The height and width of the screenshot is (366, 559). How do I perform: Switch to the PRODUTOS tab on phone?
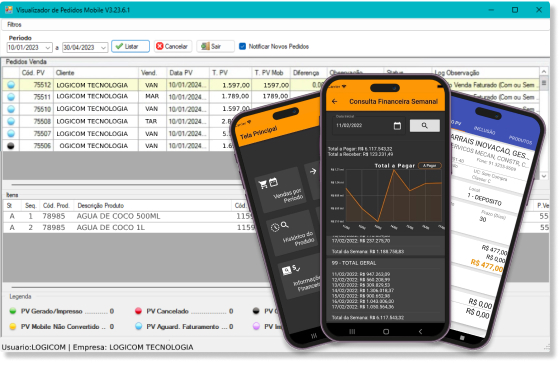pos(520,140)
